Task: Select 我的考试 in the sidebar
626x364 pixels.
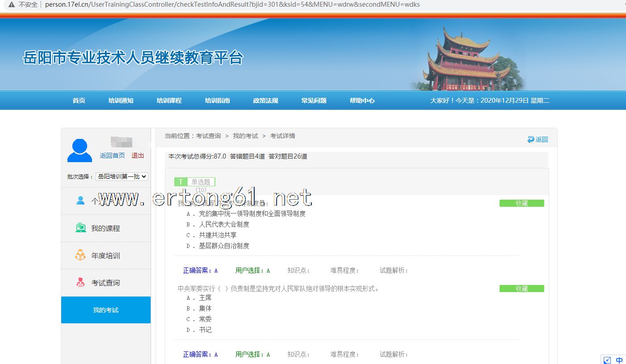Action: 106,310
